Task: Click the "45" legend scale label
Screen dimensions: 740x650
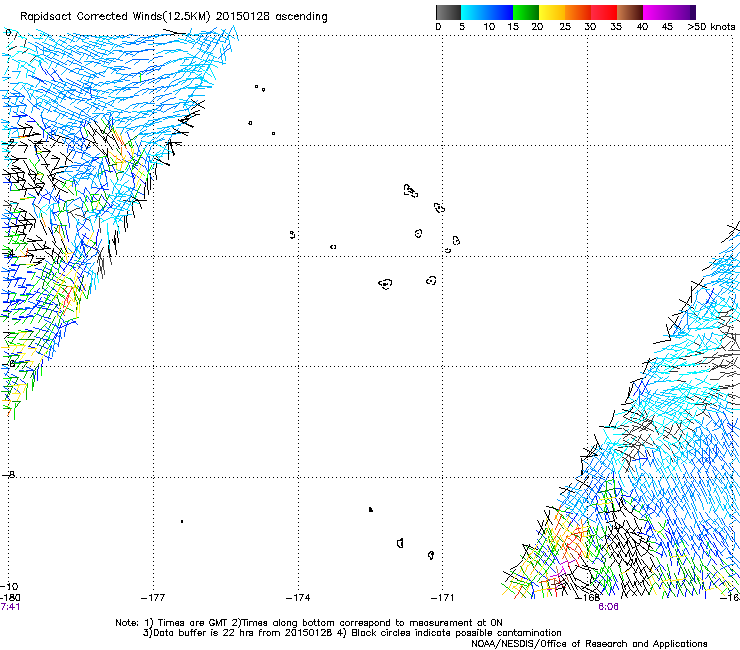Action: [x=667, y=27]
